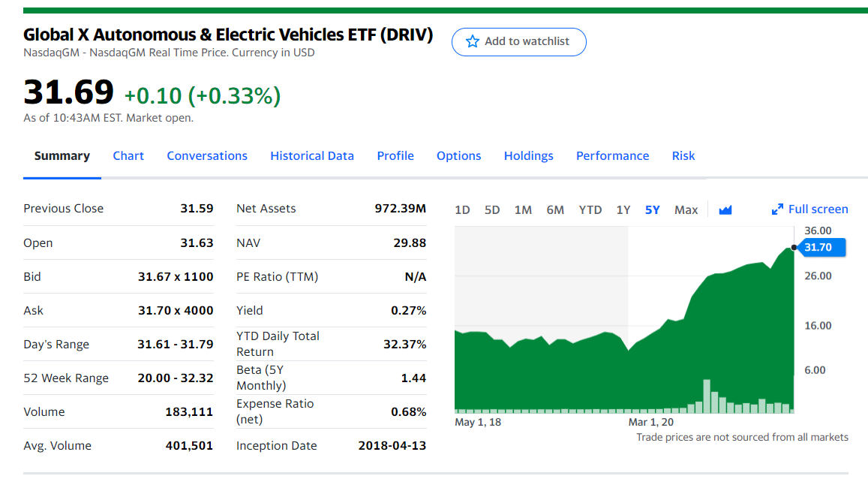The width and height of the screenshot is (868, 485).
Task: Select the Summary tab
Action: 62,155
